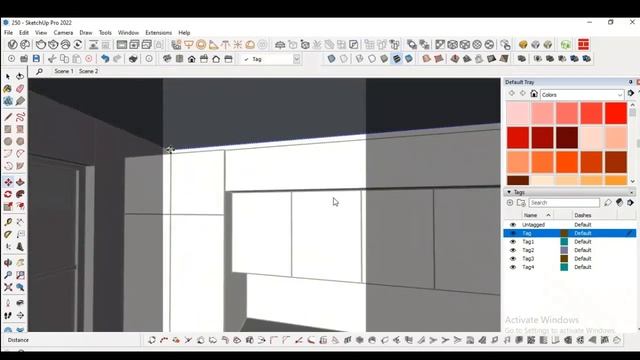Choose the Scale tool
Image resolution: width=640 pixels, height=360 pixels.
pyautogui.click(x=8, y=207)
